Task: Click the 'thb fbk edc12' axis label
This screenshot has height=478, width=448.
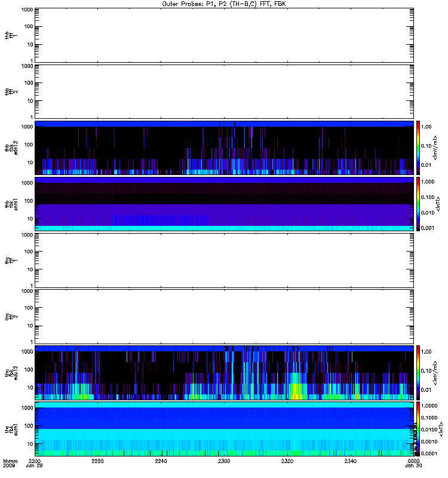Action: (x=11, y=148)
